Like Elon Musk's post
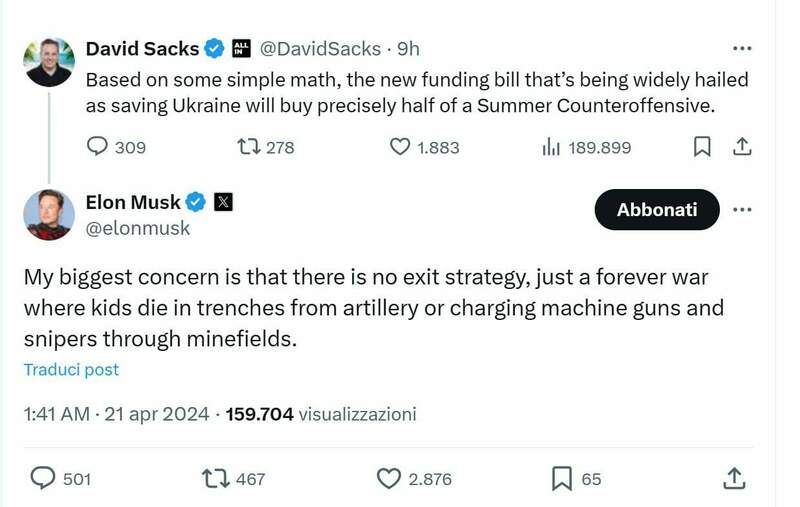Viewport: 800px width, 507px height. (389, 479)
